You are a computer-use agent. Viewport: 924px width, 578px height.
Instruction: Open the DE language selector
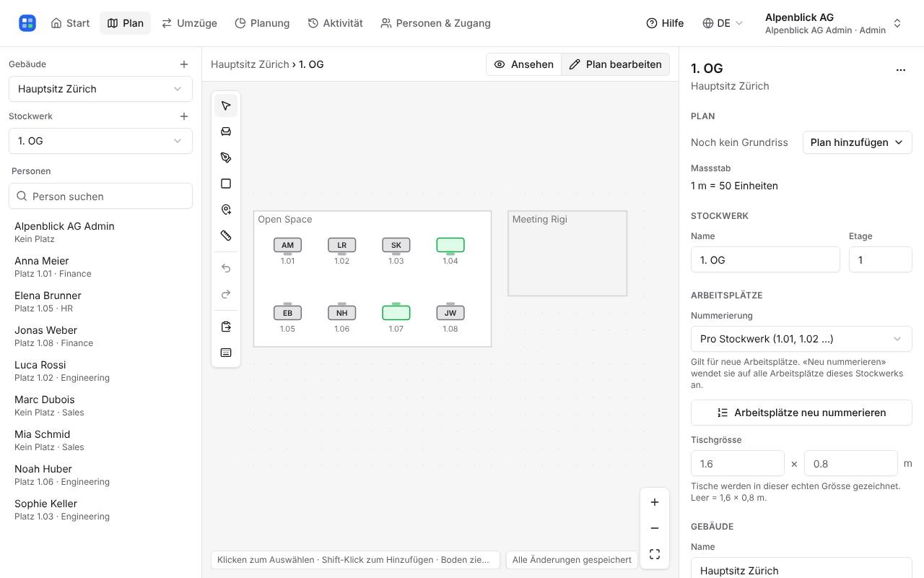(x=723, y=23)
